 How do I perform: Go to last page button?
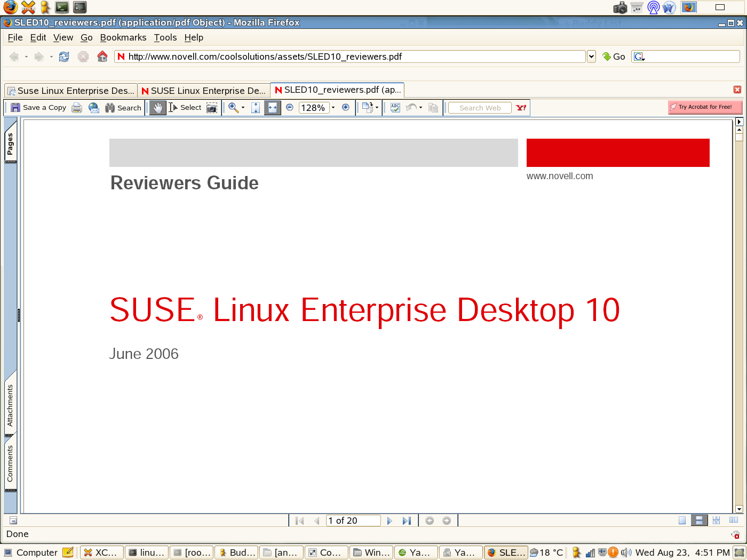407,521
